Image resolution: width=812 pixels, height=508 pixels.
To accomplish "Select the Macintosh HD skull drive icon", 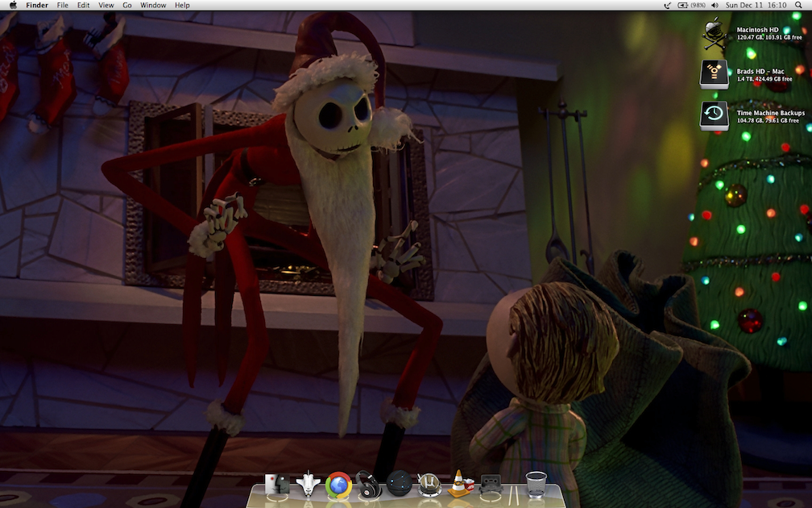I will pos(715,33).
